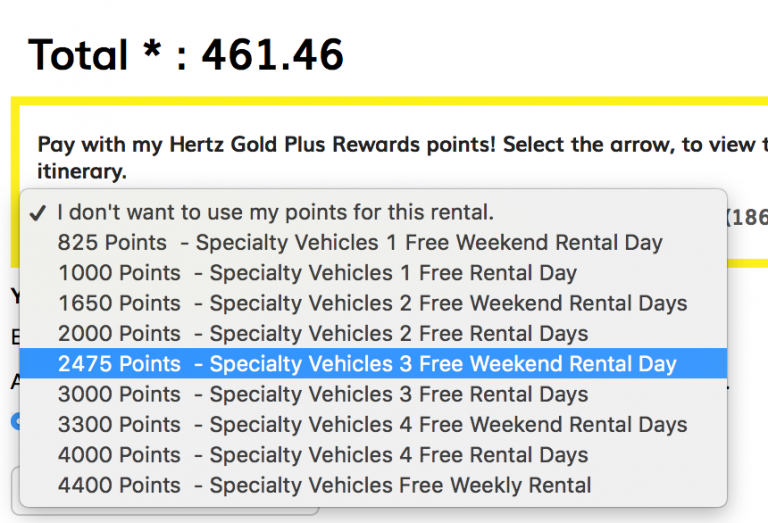This screenshot has height=523, width=768.
Task: Select the blue radio button at left edge
Action: pos(14,421)
